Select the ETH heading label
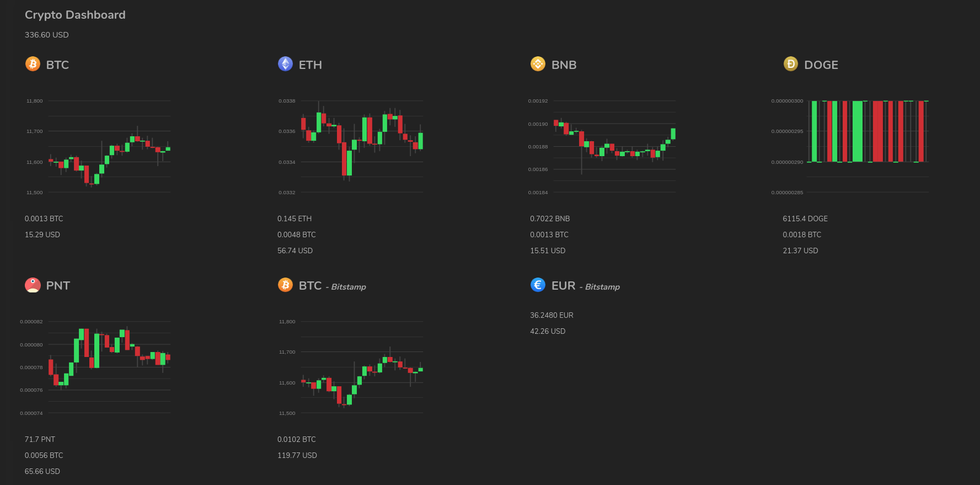This screenshot has height=485, width=980. click(x=310, y=65)
